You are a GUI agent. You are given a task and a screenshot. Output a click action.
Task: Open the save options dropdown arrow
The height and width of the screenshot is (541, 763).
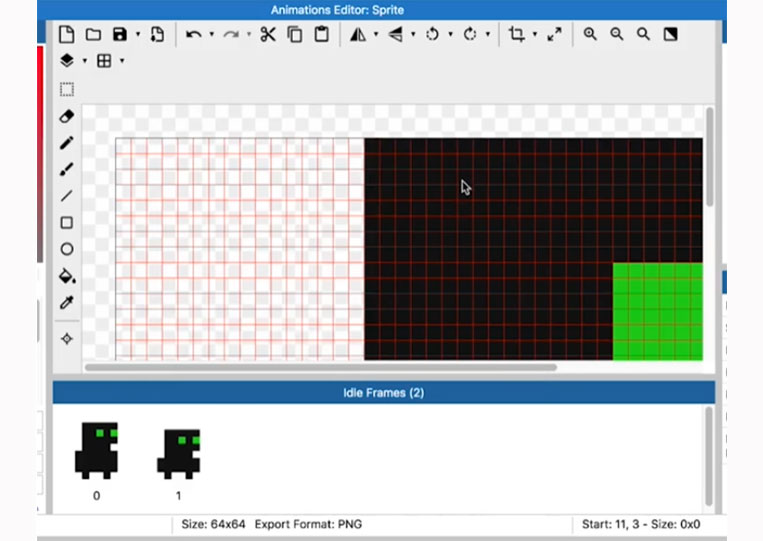tap(138, 35)
